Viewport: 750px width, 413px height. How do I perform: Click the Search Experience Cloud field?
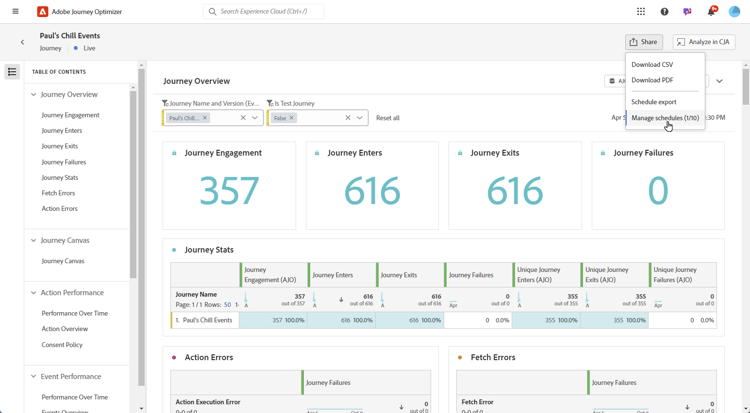pos(264,11)
